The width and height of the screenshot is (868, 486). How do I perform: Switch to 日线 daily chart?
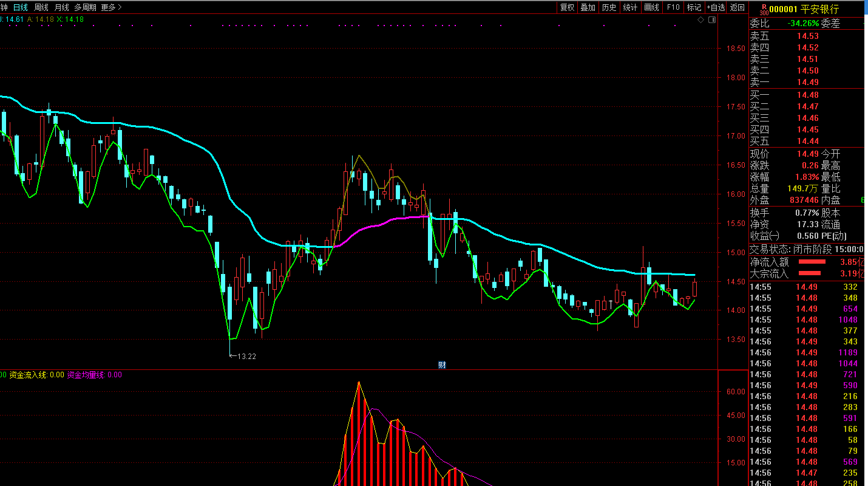(x=20, y=7)
